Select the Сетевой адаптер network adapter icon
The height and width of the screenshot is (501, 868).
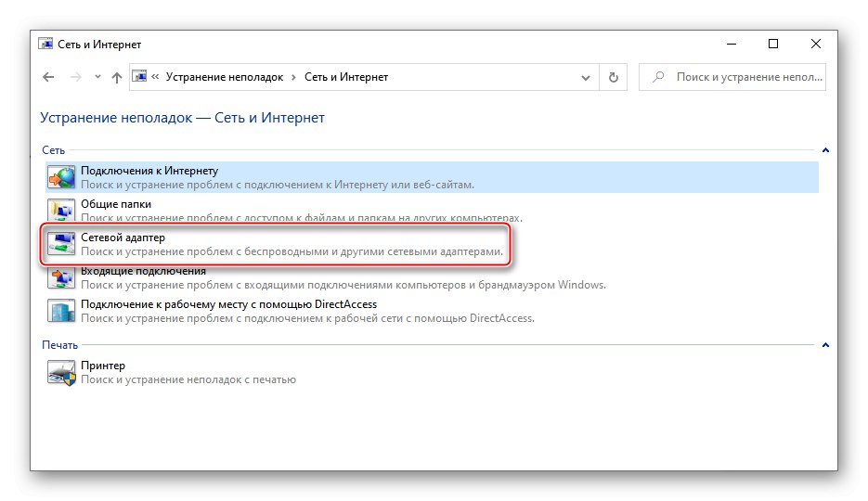point(61,244)
